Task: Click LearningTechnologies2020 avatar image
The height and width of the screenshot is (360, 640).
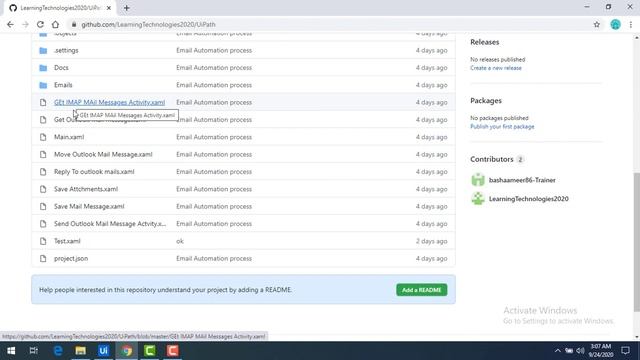Action: [478, 198]
